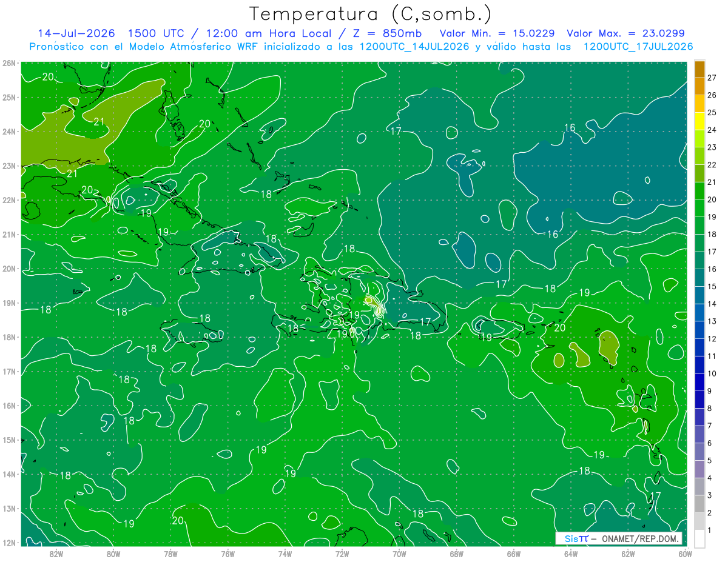Click the color scale label "12"

[x=712, y=339]
